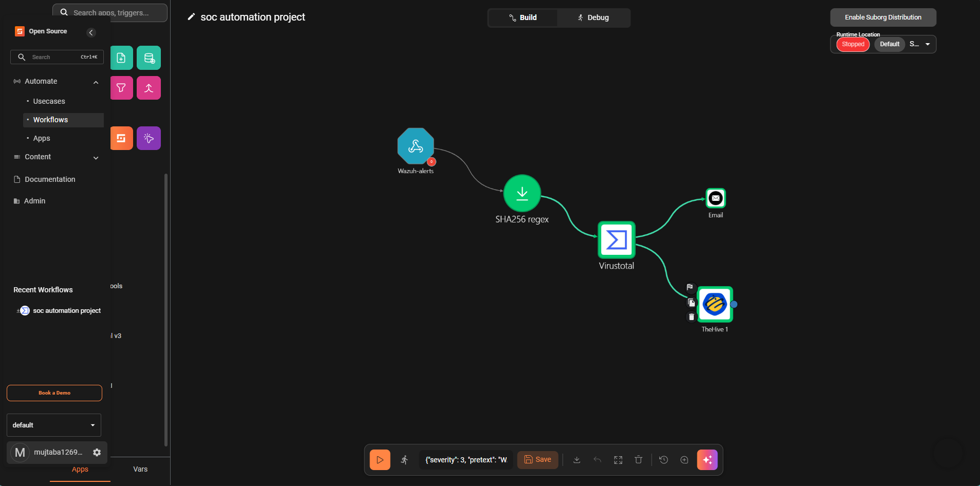Viewport: 980px width, 486px height.
Task: Add a comment with the circled plus icon
Action: point(684,460)
